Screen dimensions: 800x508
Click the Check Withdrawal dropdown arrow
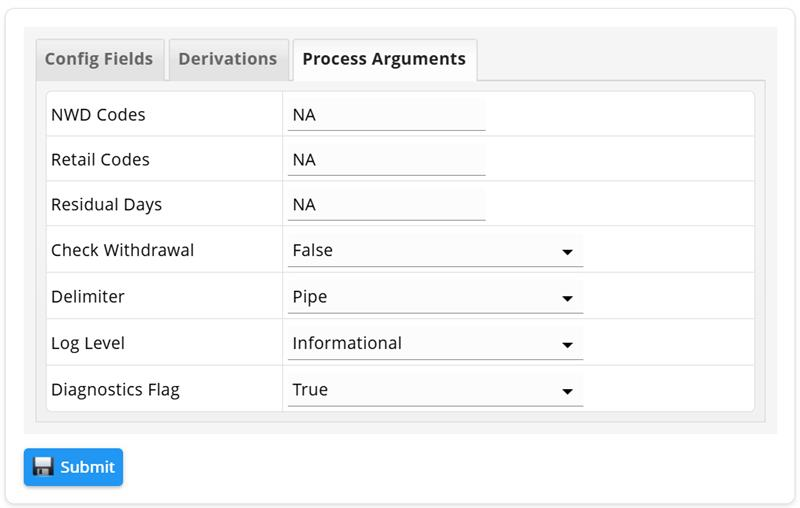(x=567, y=252)
